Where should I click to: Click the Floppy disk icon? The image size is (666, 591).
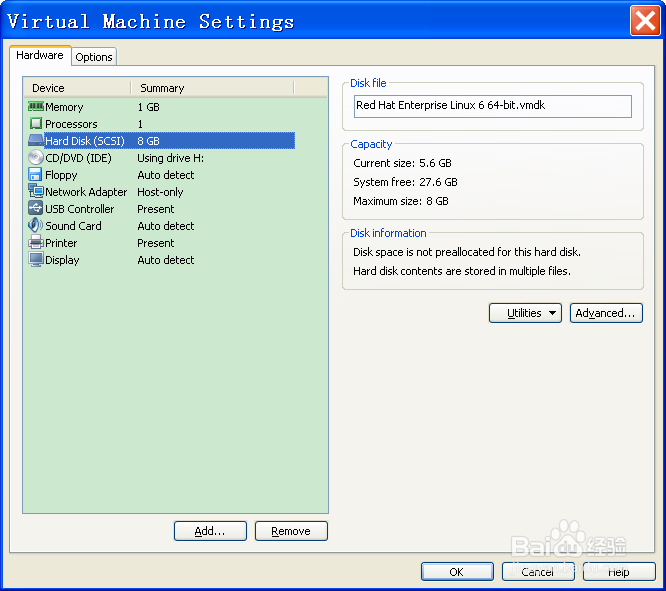point(35,174)
